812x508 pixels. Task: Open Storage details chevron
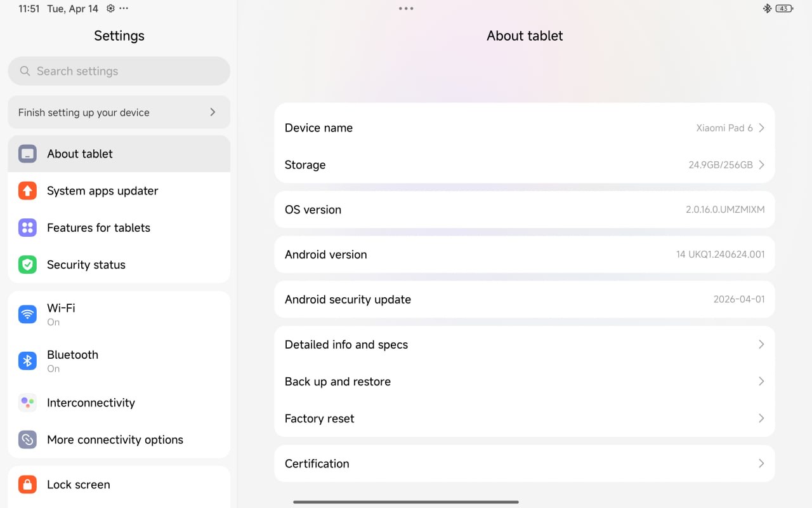(x=761, y=164)
